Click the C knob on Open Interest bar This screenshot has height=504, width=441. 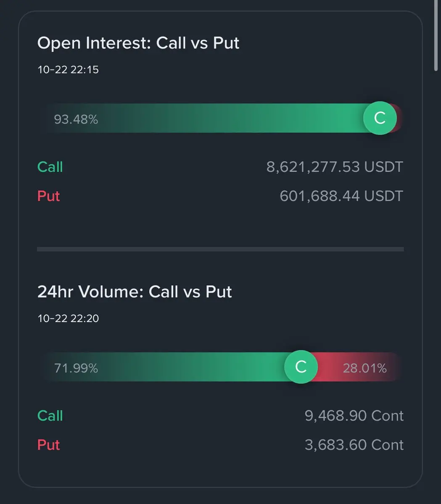tap(380, 118)
